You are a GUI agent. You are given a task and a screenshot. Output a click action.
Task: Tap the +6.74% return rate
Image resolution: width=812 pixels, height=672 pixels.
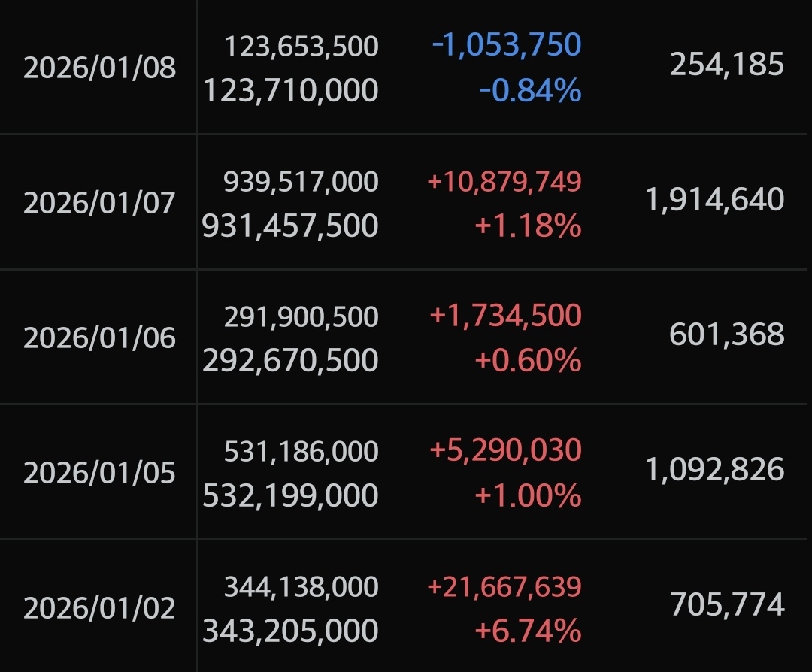pyautogui.click(x=528, y=630)
